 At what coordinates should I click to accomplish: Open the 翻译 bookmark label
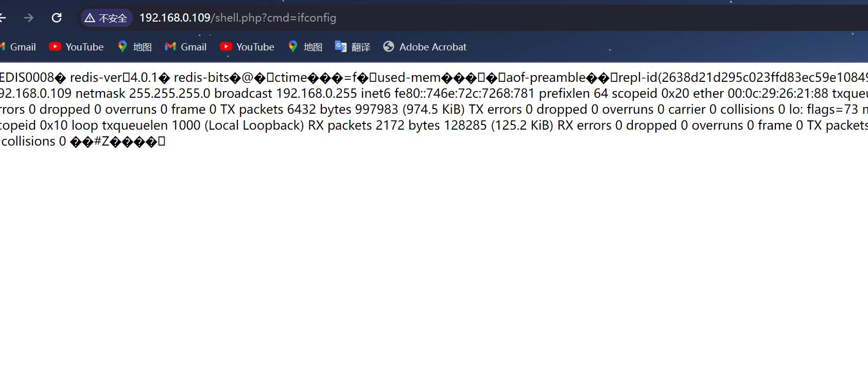click(361, 47)
